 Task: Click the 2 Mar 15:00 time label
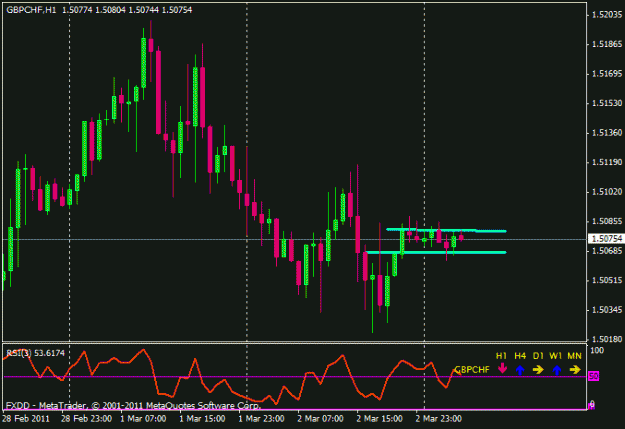pos(379,419)
